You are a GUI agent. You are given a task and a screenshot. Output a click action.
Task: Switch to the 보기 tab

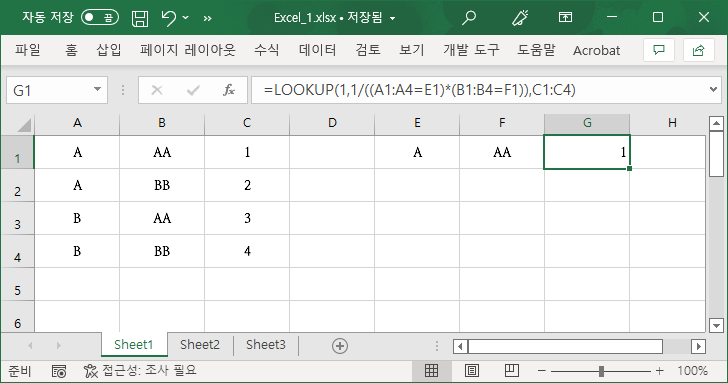pyautogui.click(x=412, y=50)
